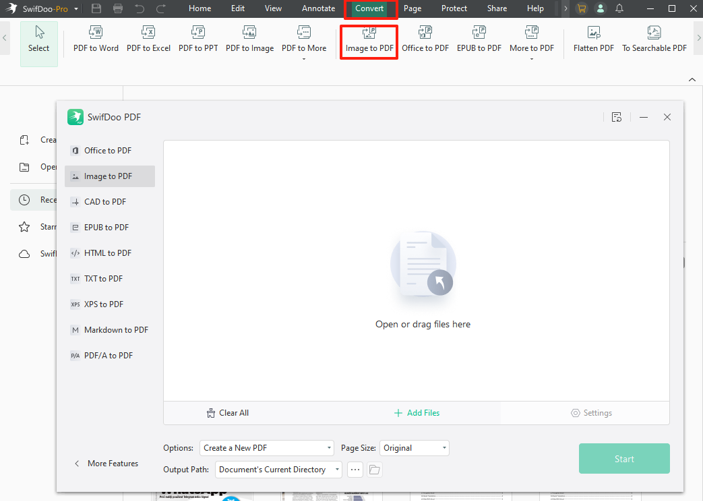This screenshot has width=703, height=501.
Task: Click the Redo arrow
Action: (x=161, y=9)
